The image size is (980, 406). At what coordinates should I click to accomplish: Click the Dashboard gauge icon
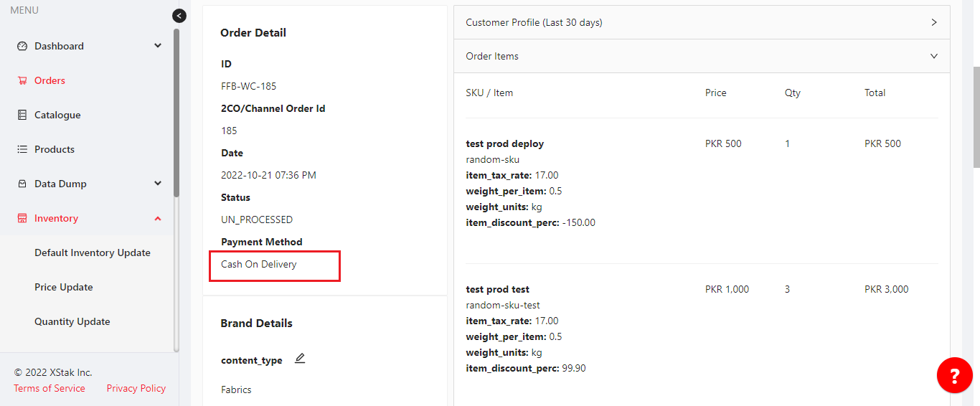click(x=22, y=46)
